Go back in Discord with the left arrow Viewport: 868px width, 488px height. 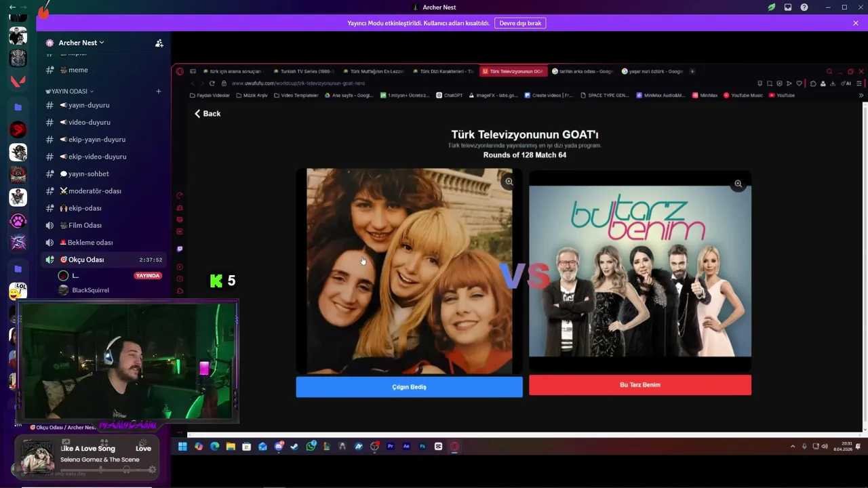click(12, 7)
